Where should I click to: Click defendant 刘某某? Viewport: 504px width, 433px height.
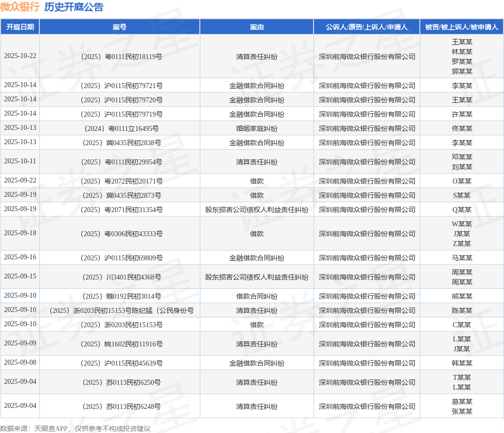(462, 167)
